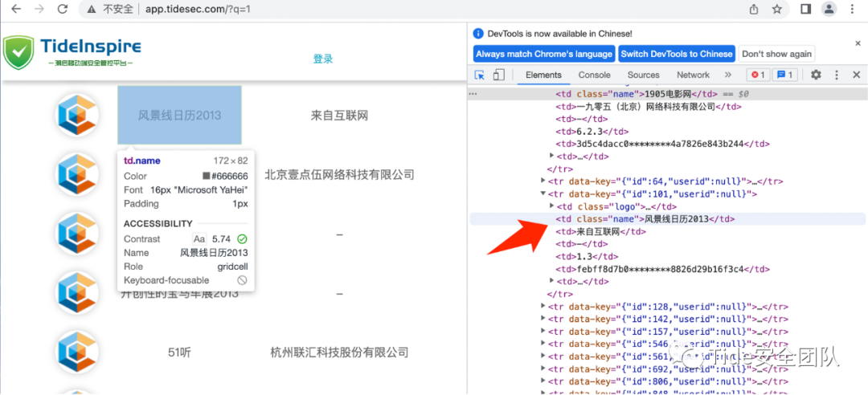868x395 pixels.
Task: Expand the td class logo node
Action: click(x=551, y=206)
